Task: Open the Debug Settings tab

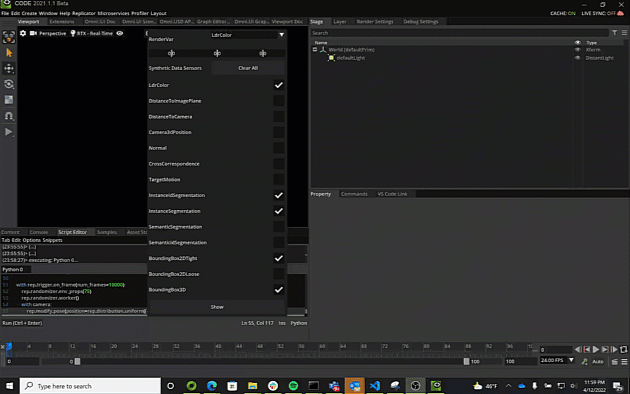Action: pos(420,22)
